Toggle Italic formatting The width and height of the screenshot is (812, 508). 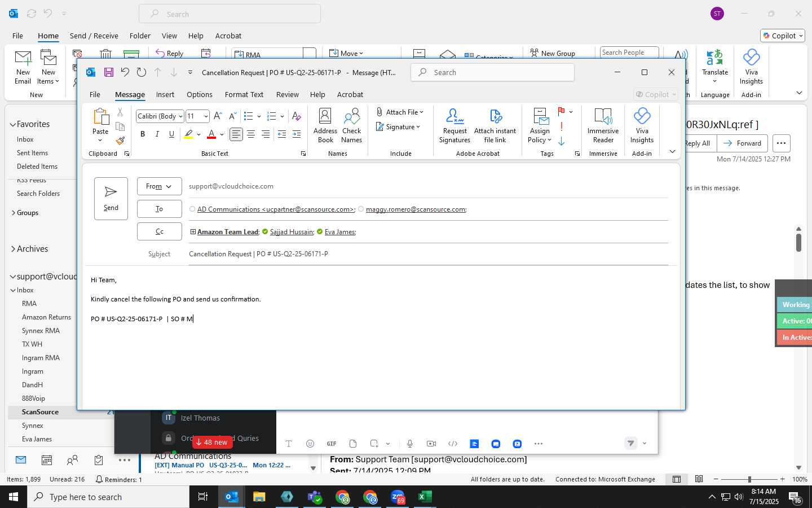pos(157,134)
